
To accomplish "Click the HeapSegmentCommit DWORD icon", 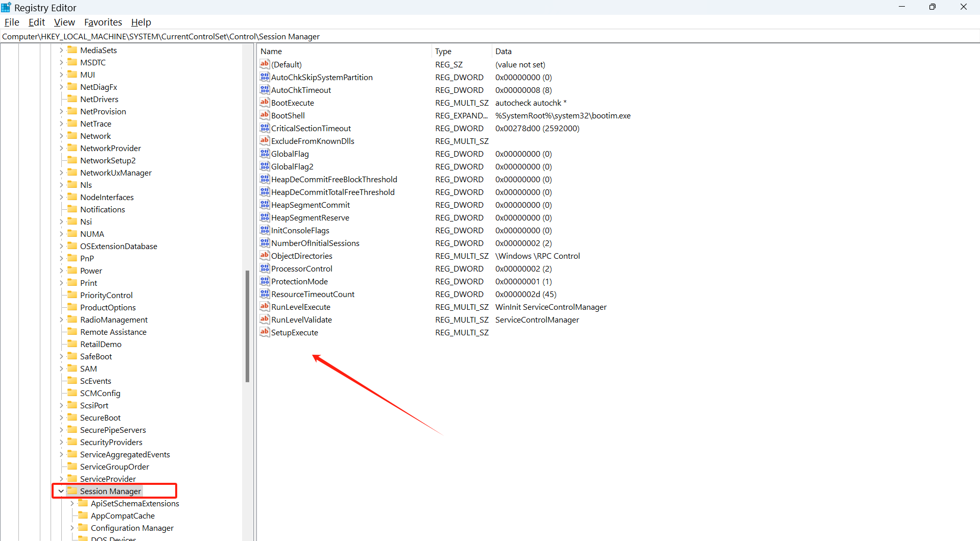I will pyautogui.click(x=265, y=204).
